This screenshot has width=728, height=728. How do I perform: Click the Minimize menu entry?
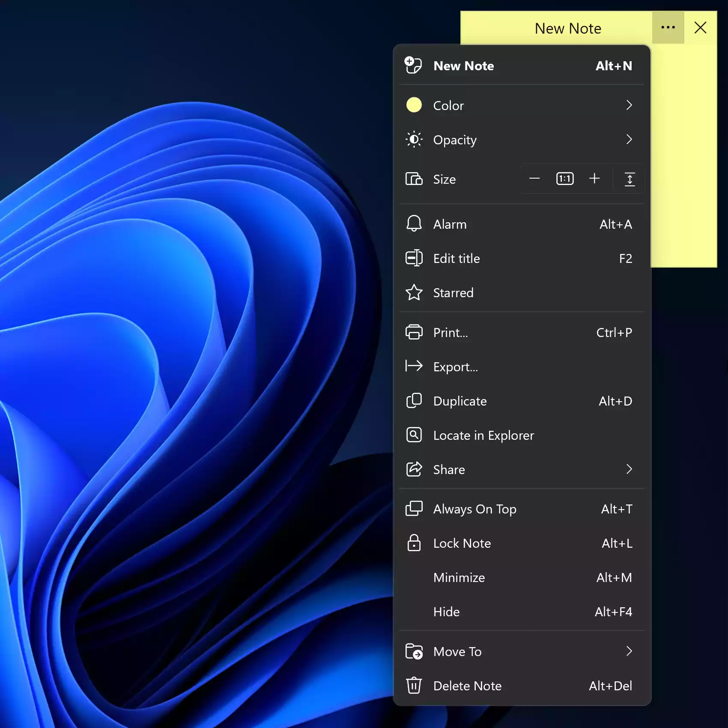point(459,577)
